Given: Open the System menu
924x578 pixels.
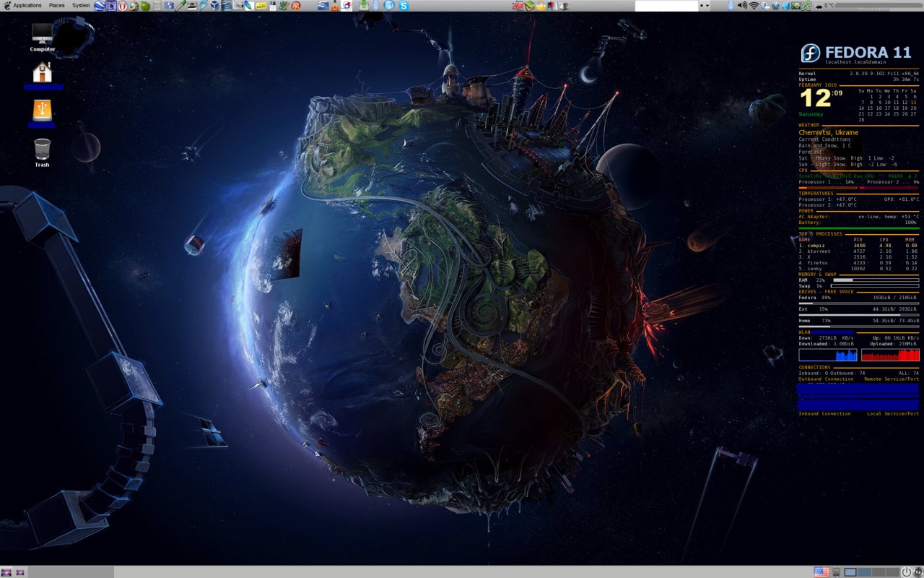Looking at the screenshot, I should click(81, 6).
